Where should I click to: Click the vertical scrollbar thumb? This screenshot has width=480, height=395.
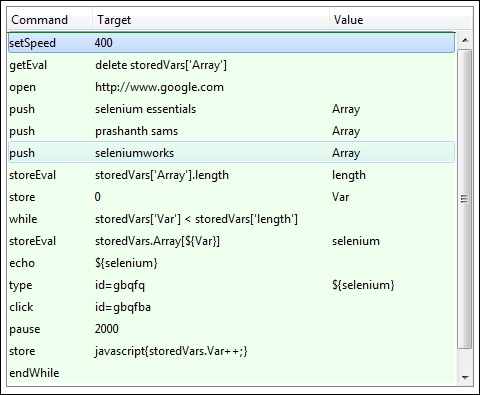click(465, 199)
